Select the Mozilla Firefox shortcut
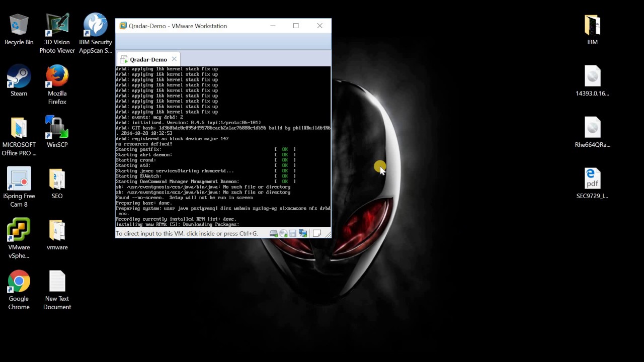 point(57,84)
